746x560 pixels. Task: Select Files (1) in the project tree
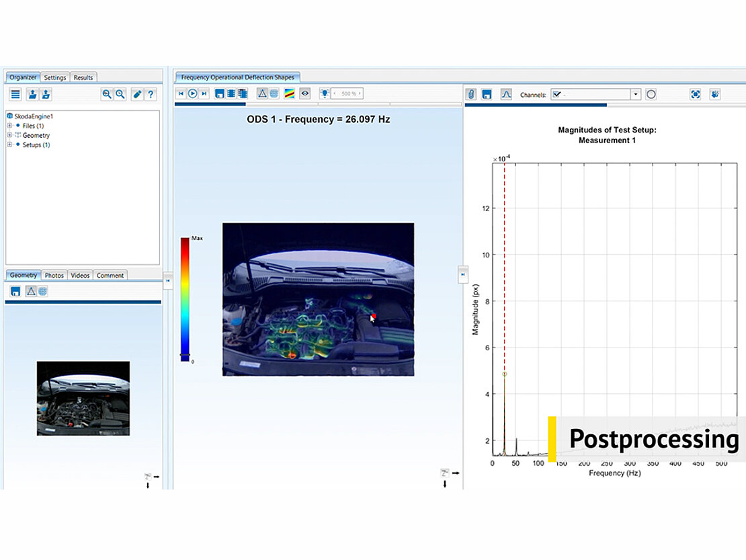[33, 126]
